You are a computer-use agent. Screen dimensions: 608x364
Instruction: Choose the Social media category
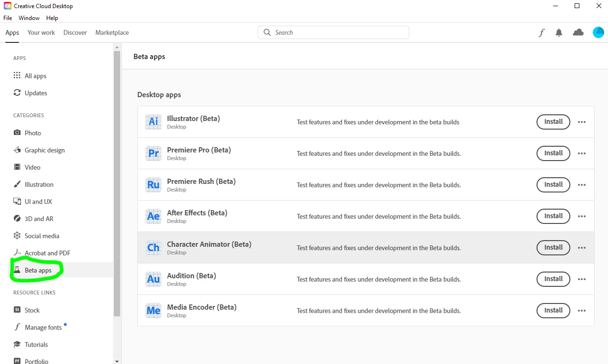[x=36, y=236]
